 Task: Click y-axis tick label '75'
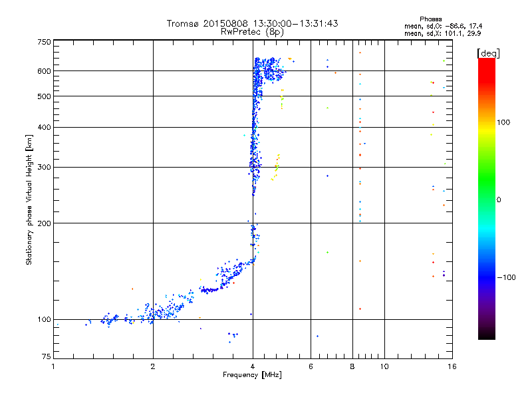(47, 356)
